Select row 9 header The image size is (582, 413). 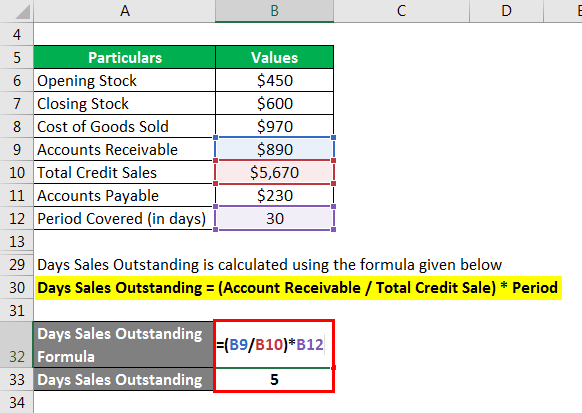pyautogui.click(x=17, y=150)
